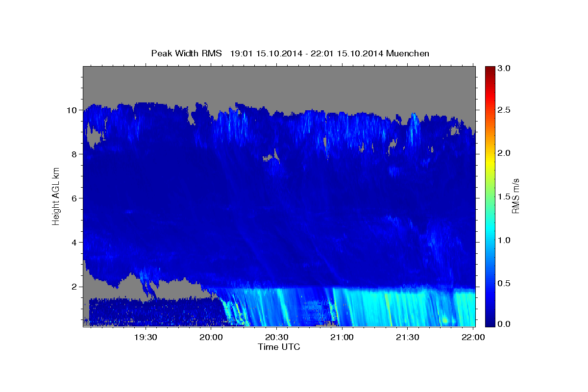
Task: Click the colorbar label '1.0'
Action: tap(505, 240)
